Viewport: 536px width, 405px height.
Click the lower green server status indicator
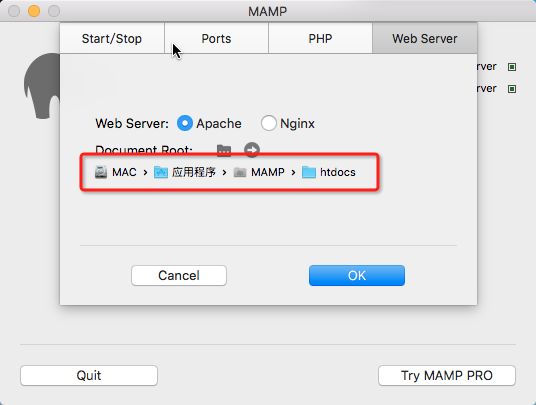point(512,89)
